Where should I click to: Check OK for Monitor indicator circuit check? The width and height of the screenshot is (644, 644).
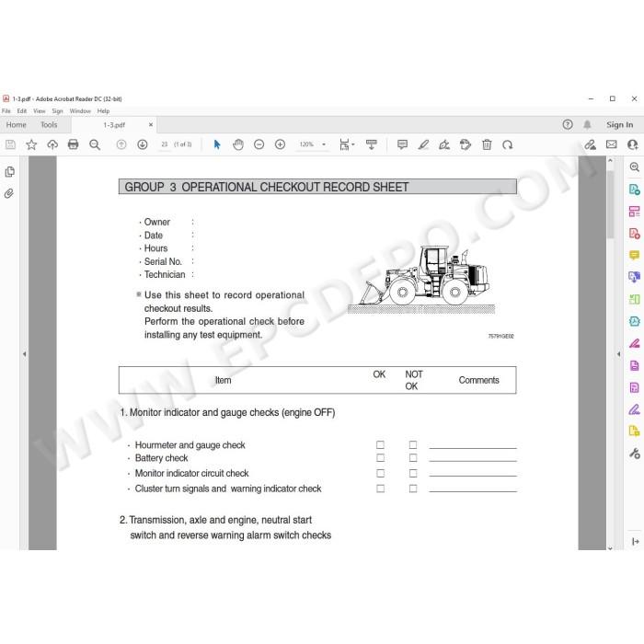pyautogui.click(x=380, y=473)
